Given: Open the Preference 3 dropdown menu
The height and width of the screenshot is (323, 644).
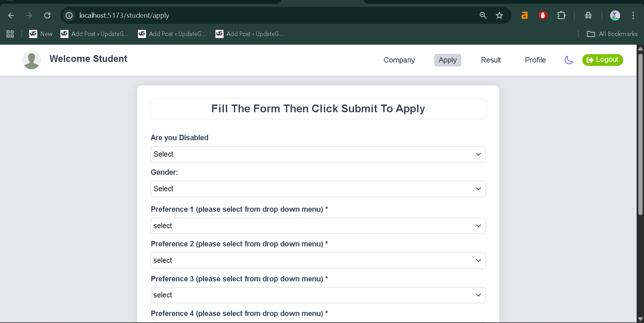Looking at the screenshot, I should click(318, 295).
